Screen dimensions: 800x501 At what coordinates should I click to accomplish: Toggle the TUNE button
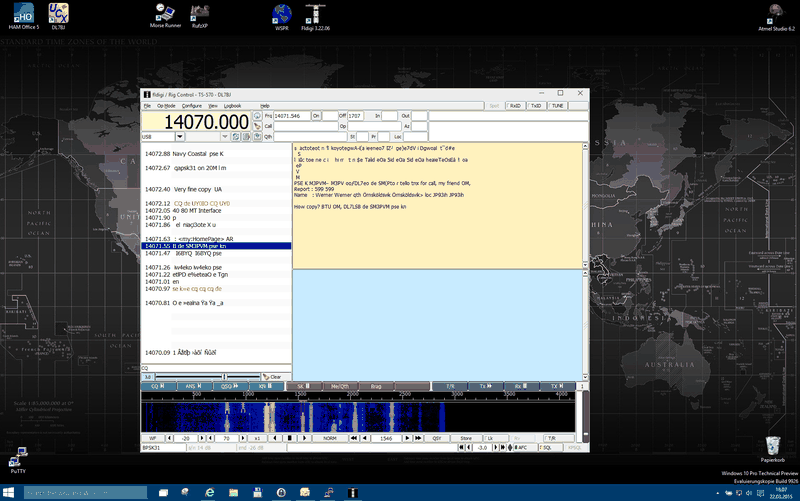[x=557, y=106]
